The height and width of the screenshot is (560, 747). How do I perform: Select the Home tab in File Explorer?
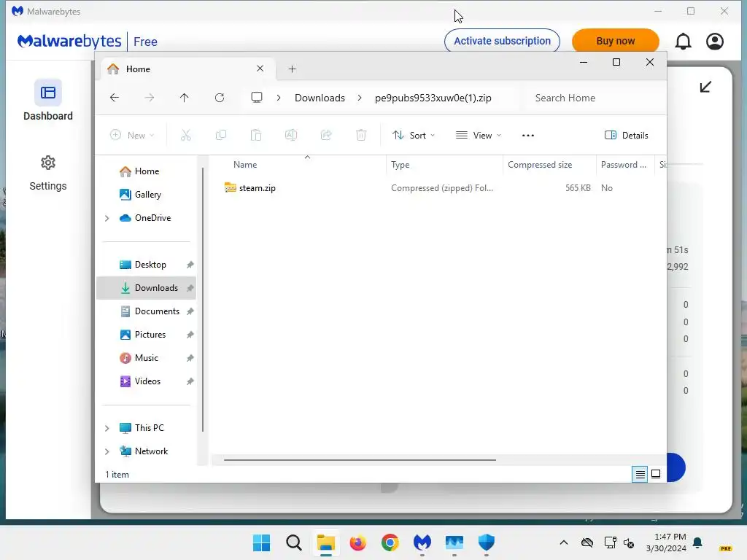[x=188, y=69]
